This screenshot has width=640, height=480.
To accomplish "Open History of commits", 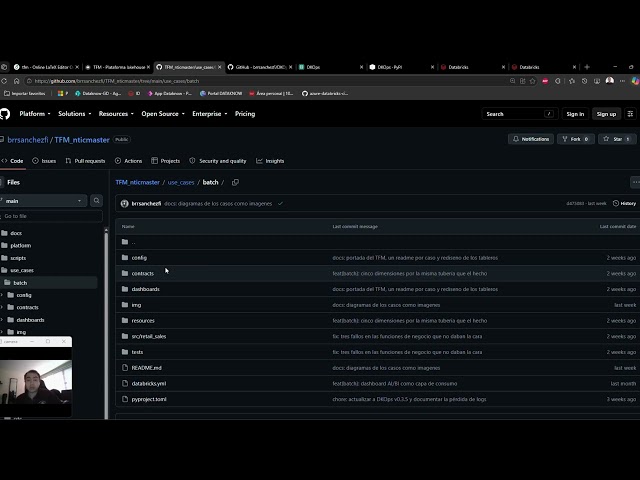I will point(624,203).
